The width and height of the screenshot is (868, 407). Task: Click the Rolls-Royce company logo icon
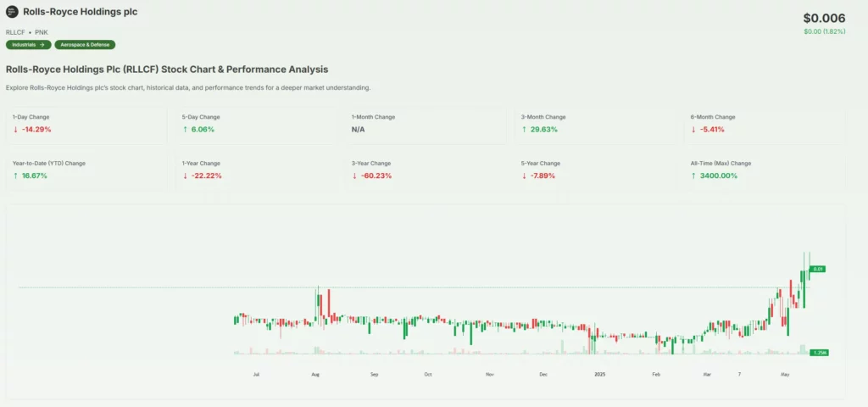[x=13, y=13]
